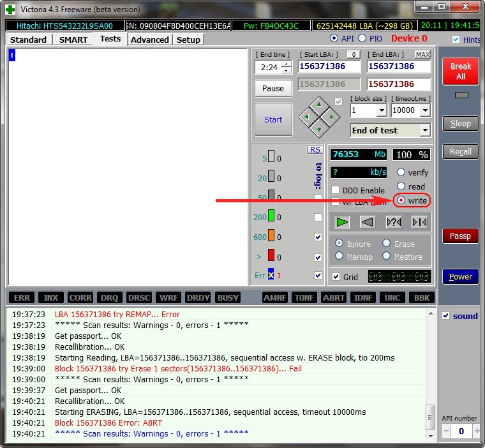
Task: Click the reverse scan arrow icon
Action: click(x=368, y=222)
